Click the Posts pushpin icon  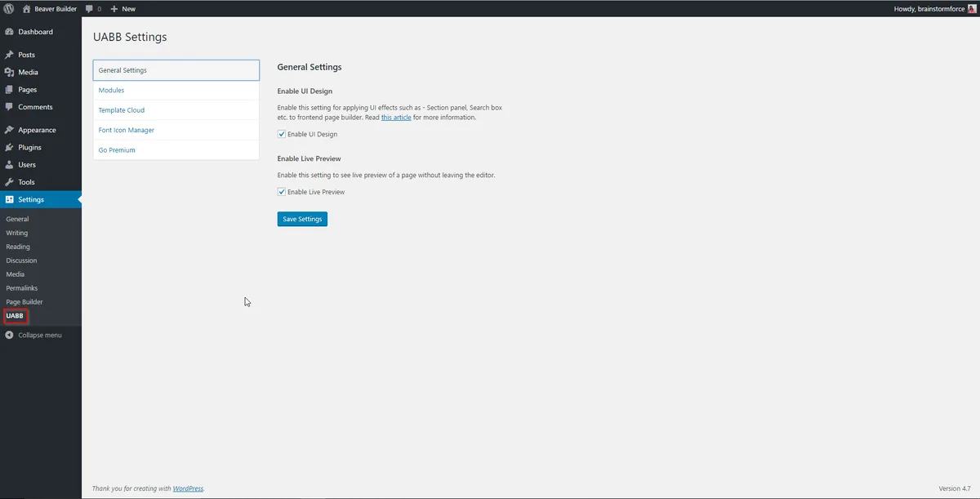pos(9,55)
